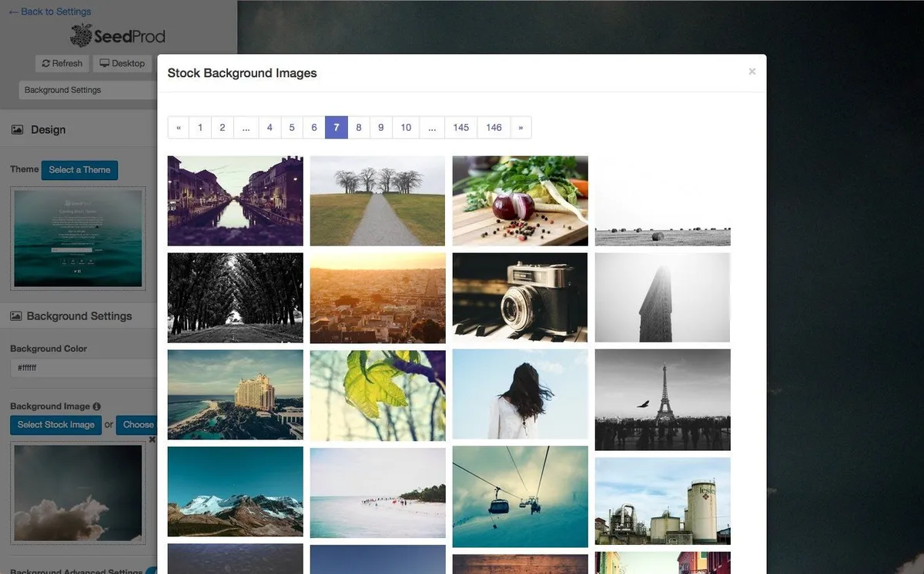
Task: Click the SeedProd logo
Action: [x=118, y=35]
